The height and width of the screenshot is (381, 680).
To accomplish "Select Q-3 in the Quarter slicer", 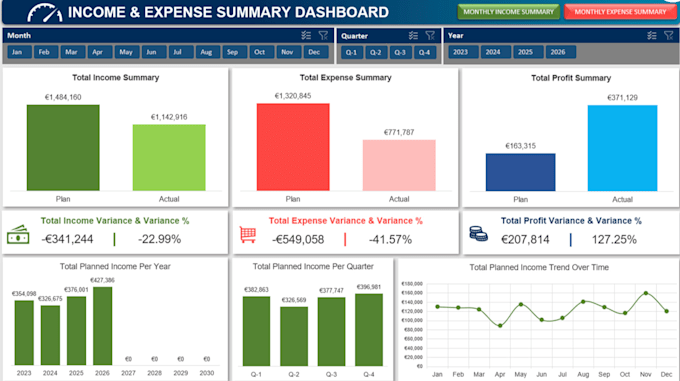I will (400, 52).
